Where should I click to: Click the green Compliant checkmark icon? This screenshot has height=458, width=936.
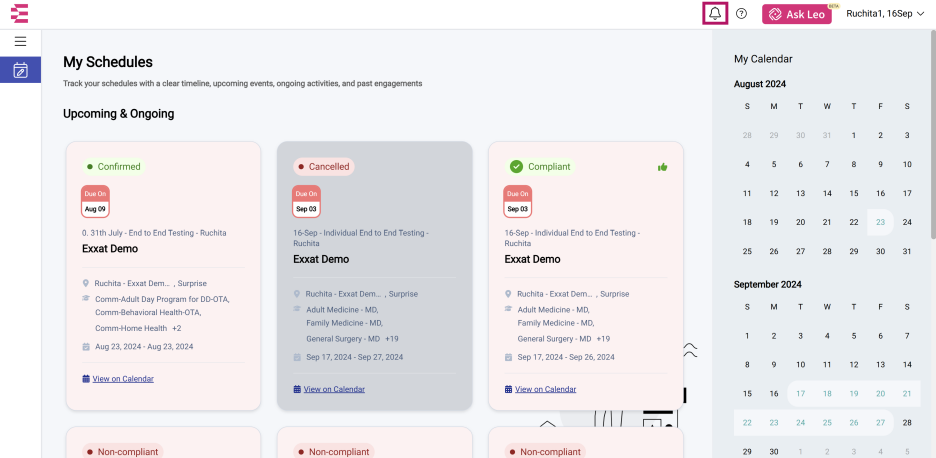click(x=517, y=167)
